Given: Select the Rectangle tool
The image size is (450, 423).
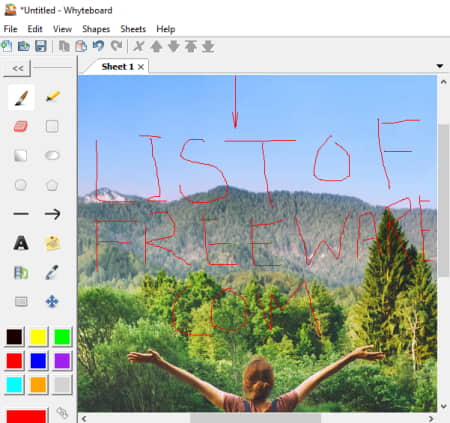Looking at the screenshot, I should coord(52,126).
